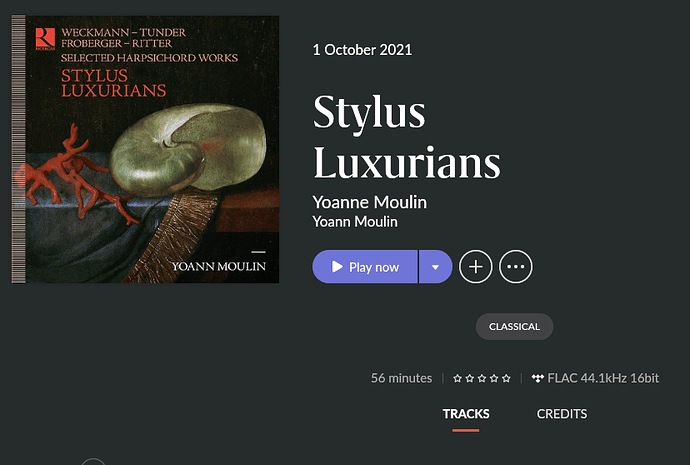This screenshot has width=690, height=465.
Task: Click the 56 minutes duration text
Action: [401, 378]
